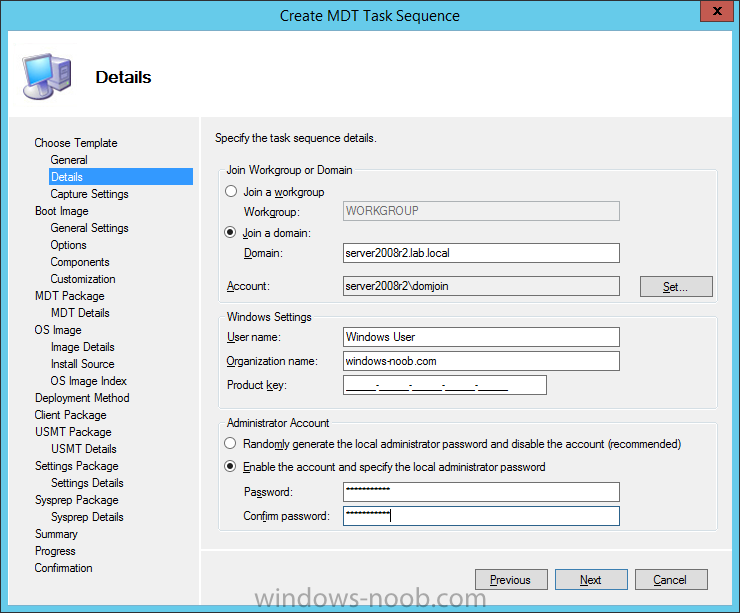Select the Join a domain radio button
740x613 pixels.
pos(230,233)
